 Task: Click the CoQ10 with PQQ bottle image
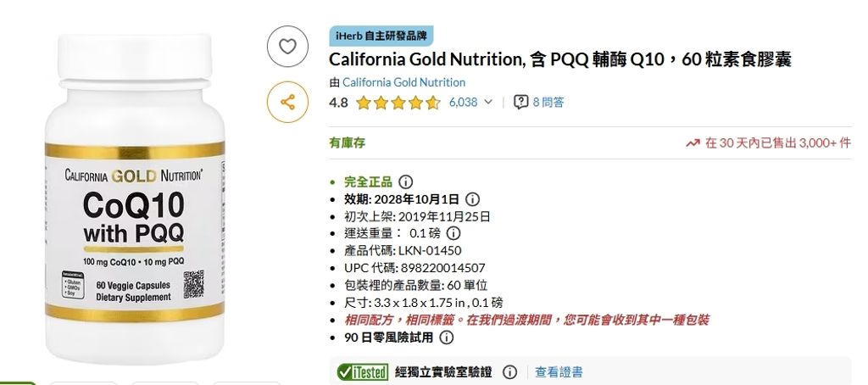point(134,195)
